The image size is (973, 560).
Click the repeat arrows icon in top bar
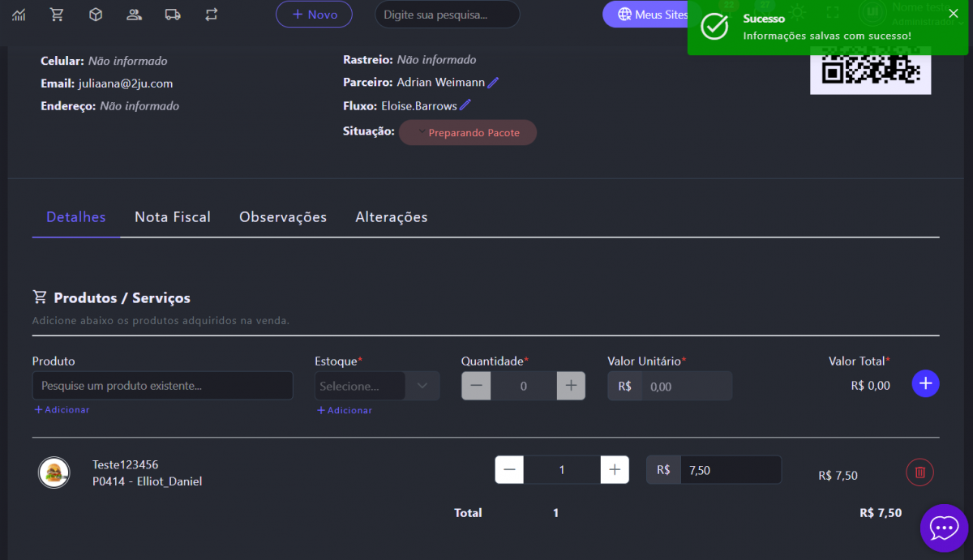click(212, 15)
